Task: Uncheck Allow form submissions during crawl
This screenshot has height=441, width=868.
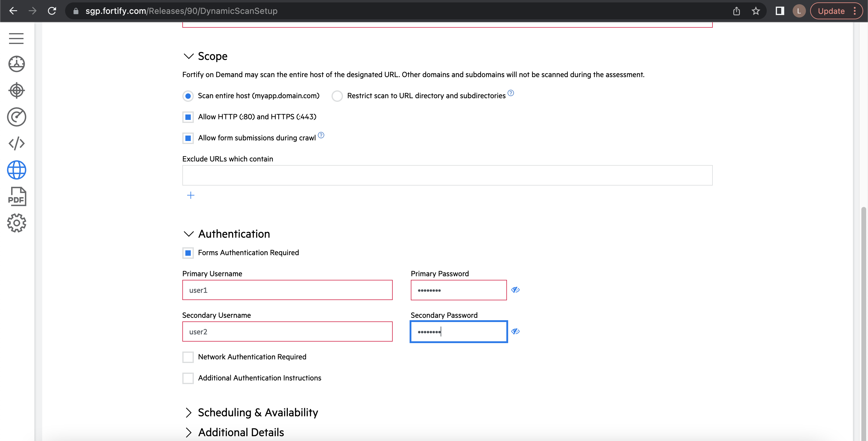Action: (188, 138)
